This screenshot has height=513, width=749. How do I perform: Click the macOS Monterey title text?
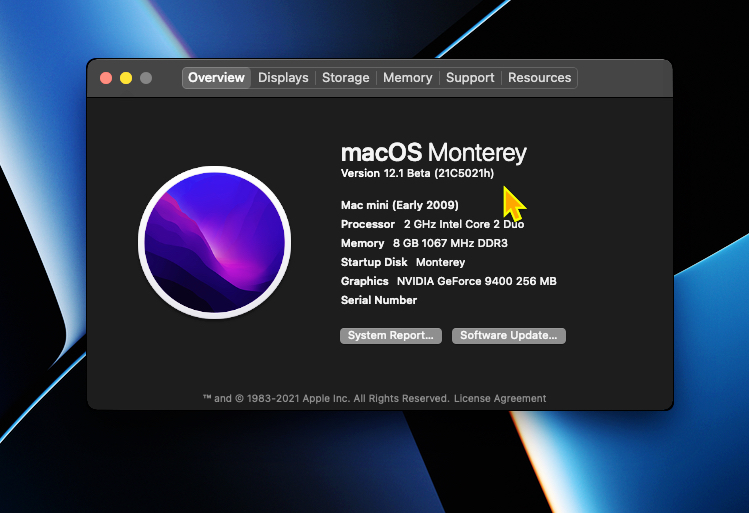point(434,152)
